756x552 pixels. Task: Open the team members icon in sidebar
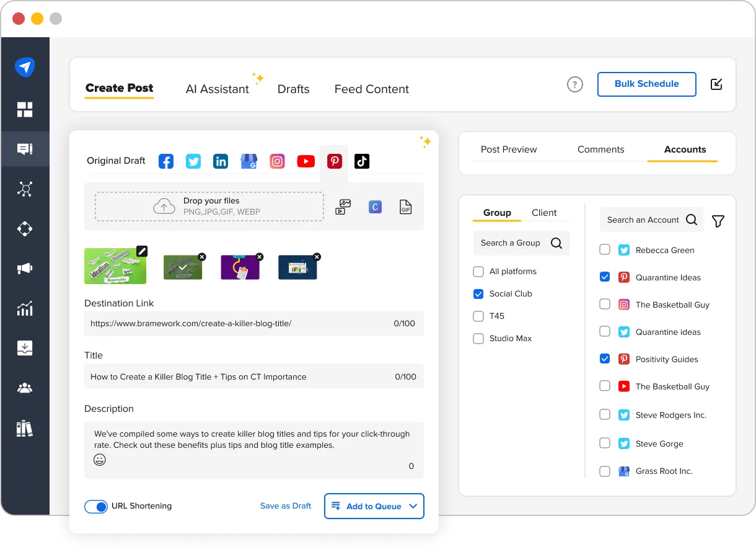click(25, 388)
